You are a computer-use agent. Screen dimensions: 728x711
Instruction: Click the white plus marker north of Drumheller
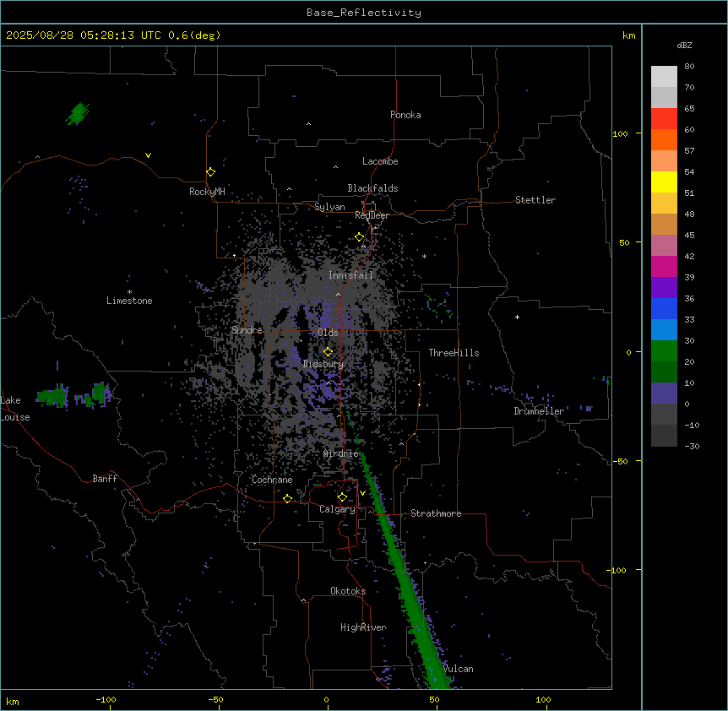[517, 317]
